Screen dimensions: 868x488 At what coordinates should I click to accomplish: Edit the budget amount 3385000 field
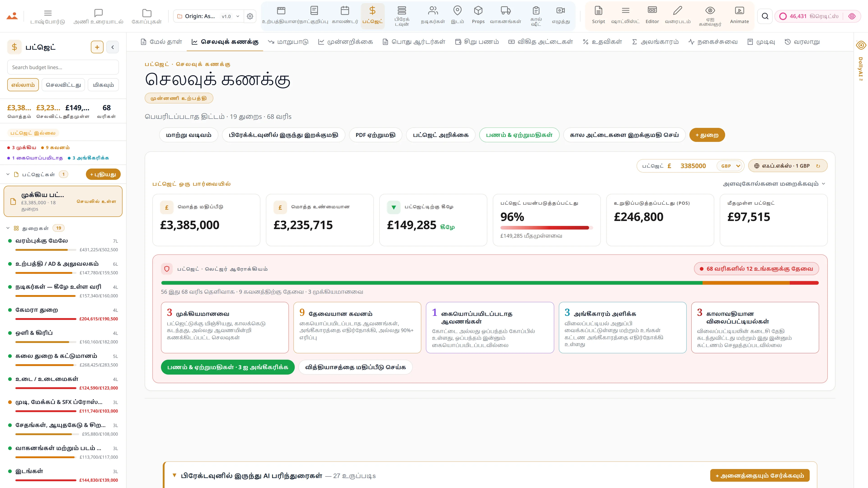pos(693,166)
